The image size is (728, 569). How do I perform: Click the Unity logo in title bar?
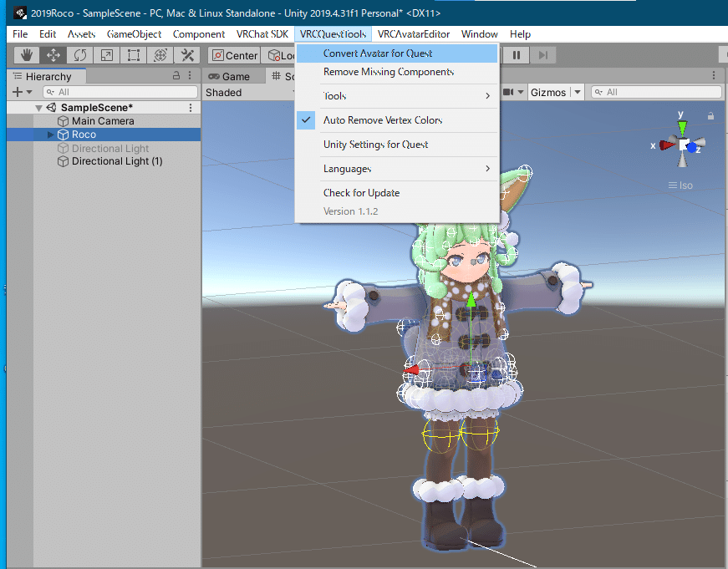click(x=20, y=13)
